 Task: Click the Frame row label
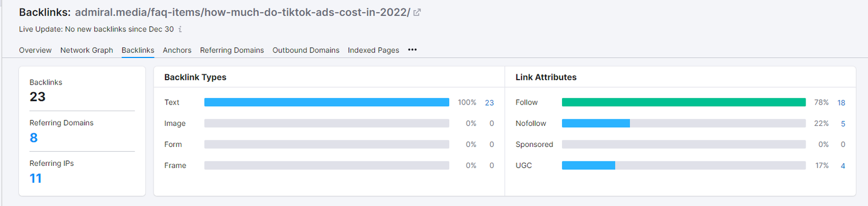[x=175, y=166]
